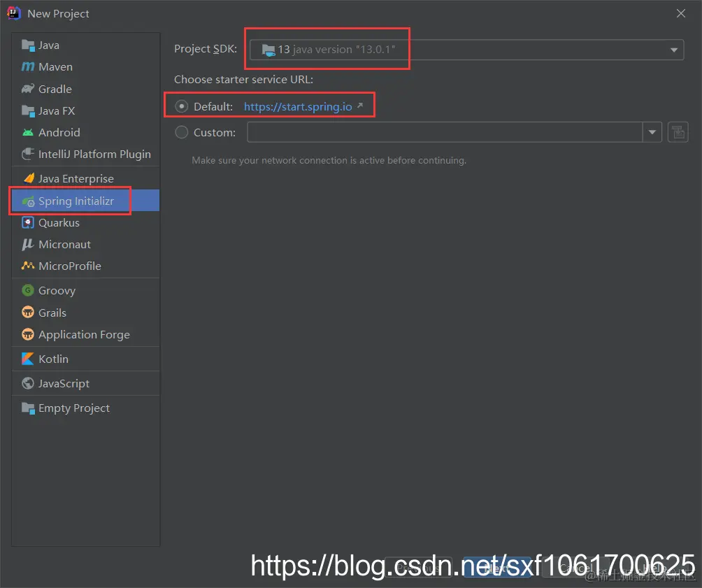Click the external link arrow after start.spring.io
The height and width of the screenshot is (588, 702).
tap(360, 106)
